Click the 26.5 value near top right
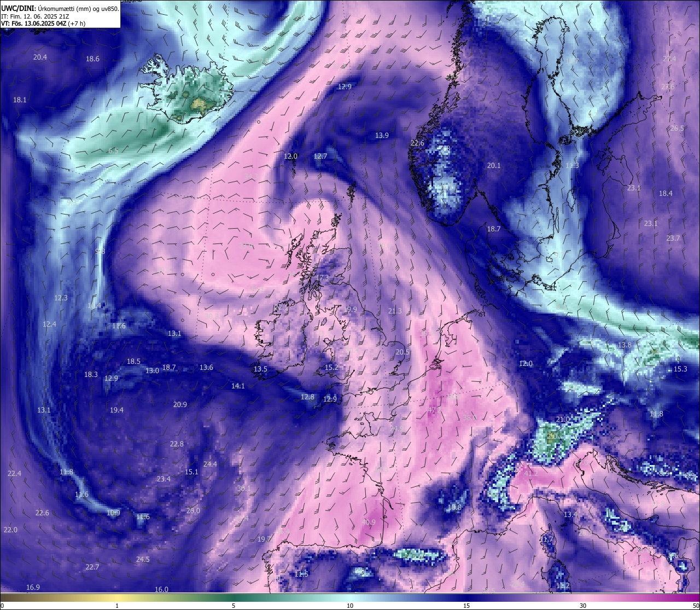Viewport: 700px width, 610px height. (677, 128)
